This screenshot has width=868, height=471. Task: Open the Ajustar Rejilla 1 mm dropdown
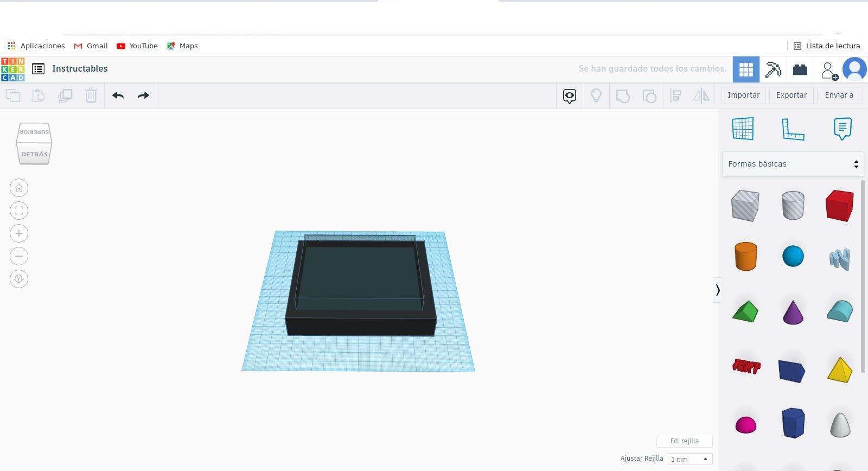pyautogui.click(x=689, y=459)
